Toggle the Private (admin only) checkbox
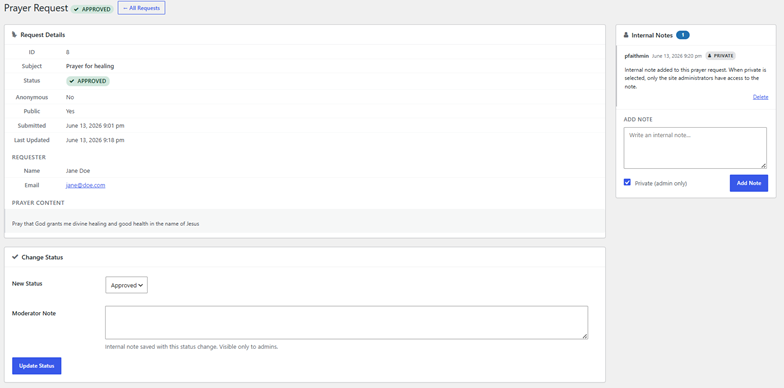Screen dimensions: 784x388 [x=628, y=182]
